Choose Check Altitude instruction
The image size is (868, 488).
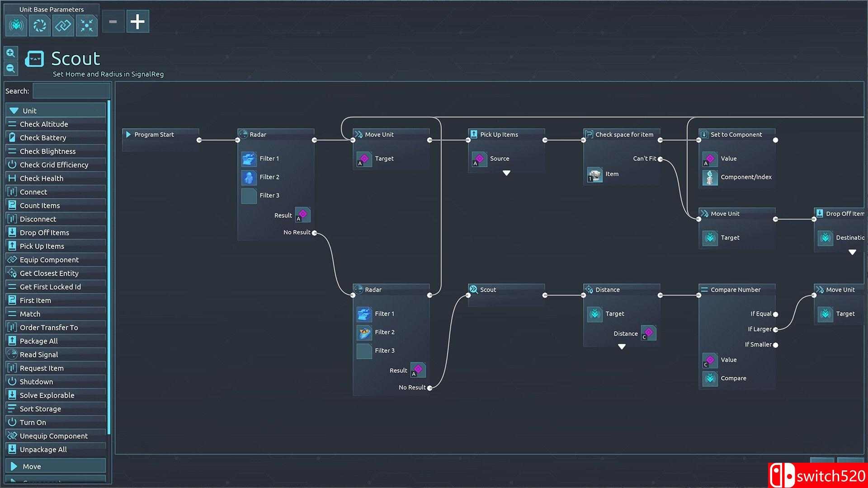tap(56, 124)
